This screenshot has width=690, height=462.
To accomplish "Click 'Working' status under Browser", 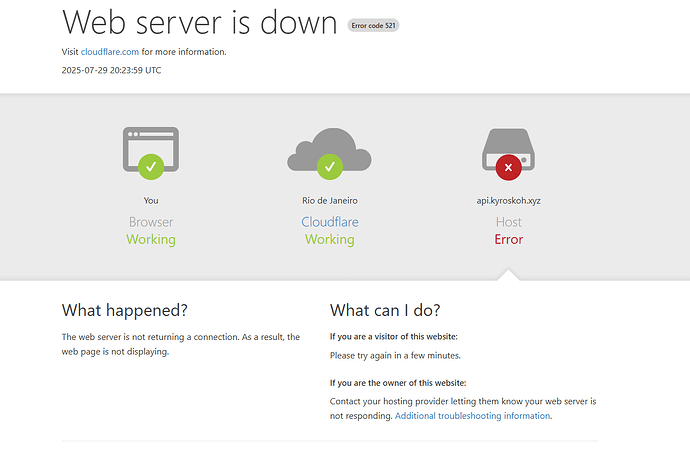I will tap(151, 240).
